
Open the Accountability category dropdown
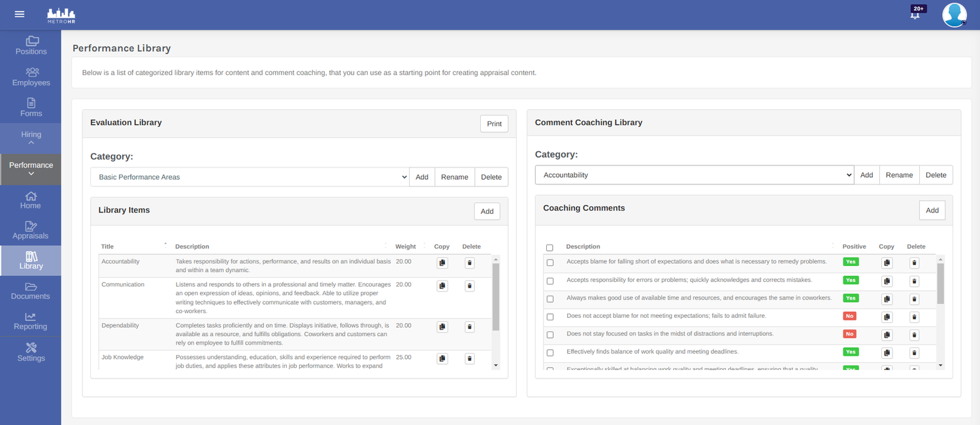[694, 175]
